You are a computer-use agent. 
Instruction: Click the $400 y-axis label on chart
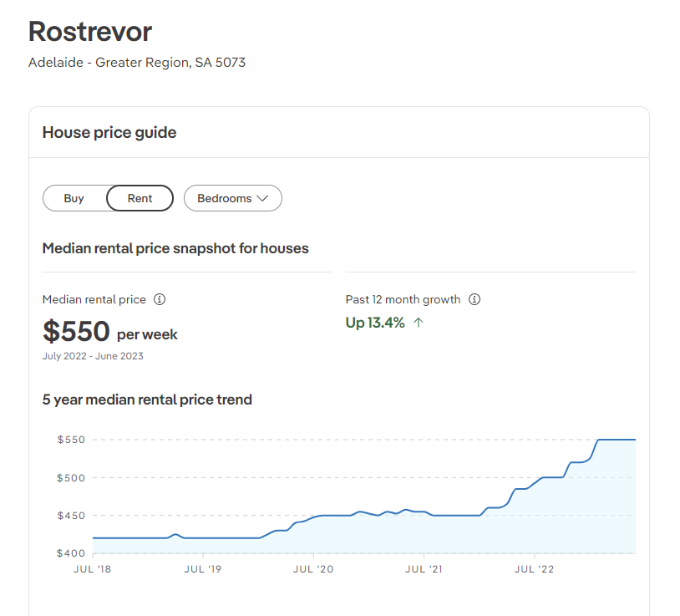(x=70, y=553)
